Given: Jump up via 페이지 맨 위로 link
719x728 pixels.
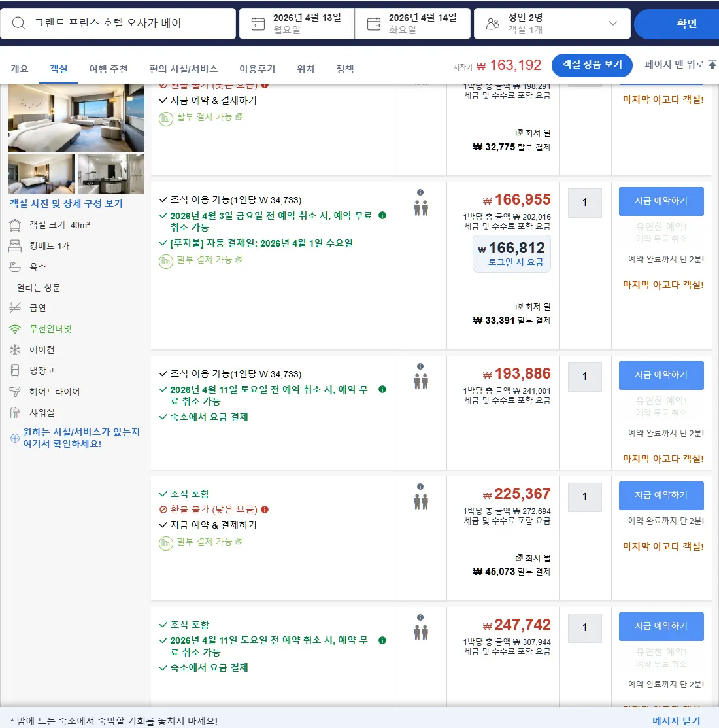Looking at the screenshot, I should [680, 65].
